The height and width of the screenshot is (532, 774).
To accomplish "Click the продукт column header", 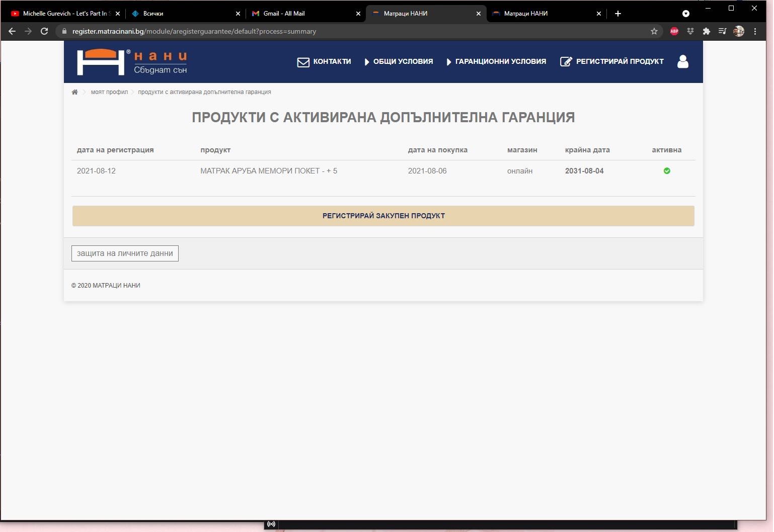I will pos(215,150).
